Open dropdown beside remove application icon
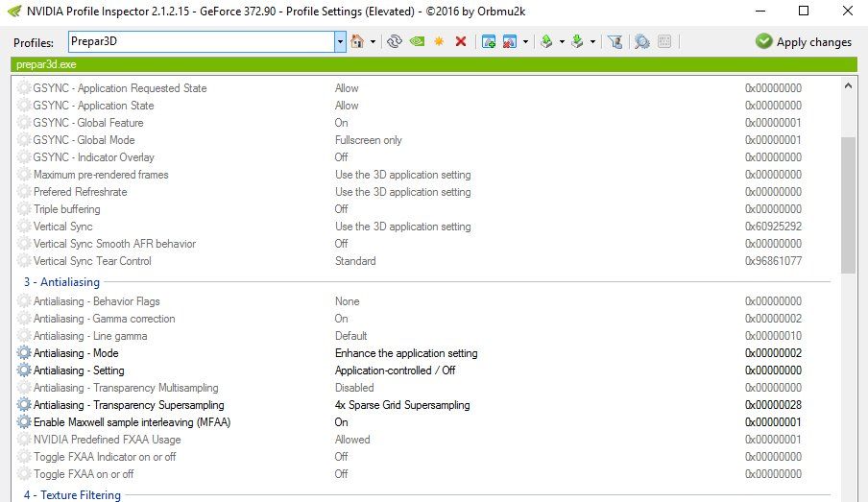This screenshot has height=502, width=868. click(x=525, y=41)
